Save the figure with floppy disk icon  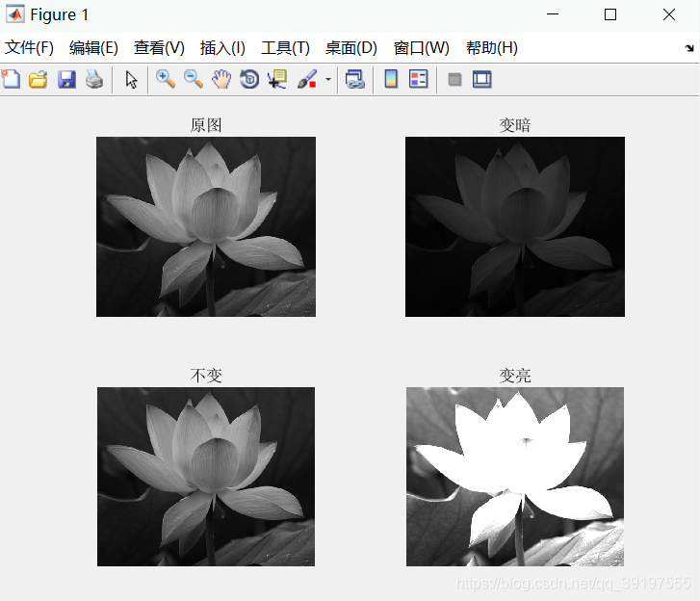tap(66, 80)
